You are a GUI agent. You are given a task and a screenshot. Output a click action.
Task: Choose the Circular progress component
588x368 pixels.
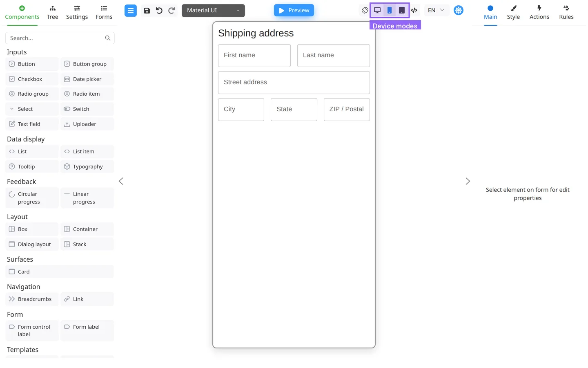point(32,198)
